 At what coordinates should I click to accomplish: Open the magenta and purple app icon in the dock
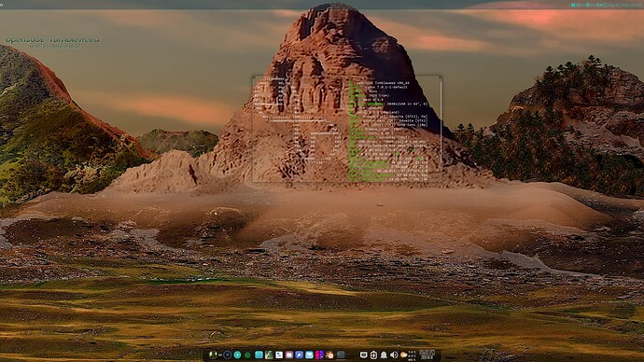pyautogui.click(x=319, y=355)
